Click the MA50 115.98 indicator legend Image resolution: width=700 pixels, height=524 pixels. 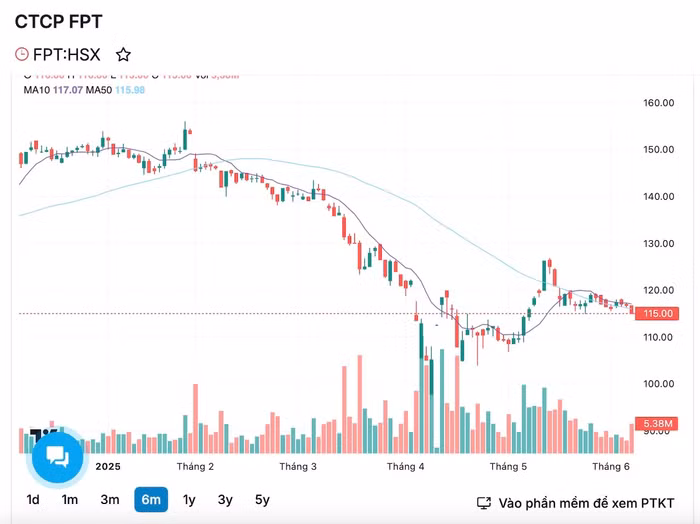[x=115, y=90]
